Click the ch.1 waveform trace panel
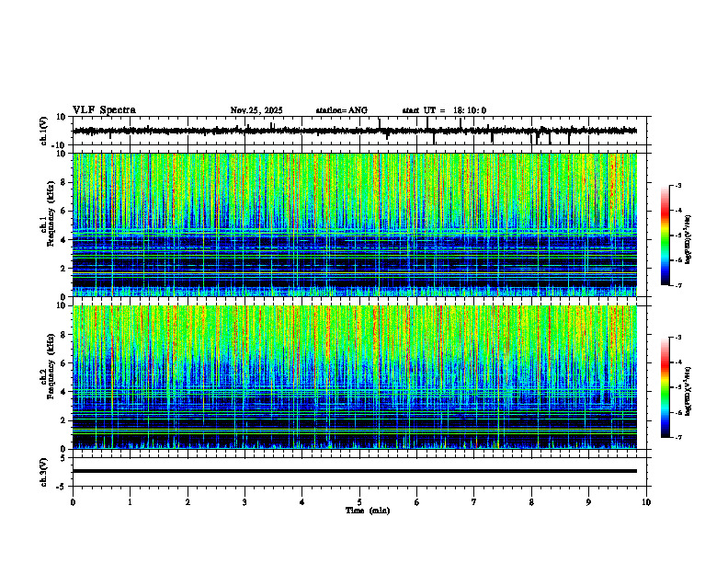Viewport: 728px width, 563px height. click(x=361, y=131)
